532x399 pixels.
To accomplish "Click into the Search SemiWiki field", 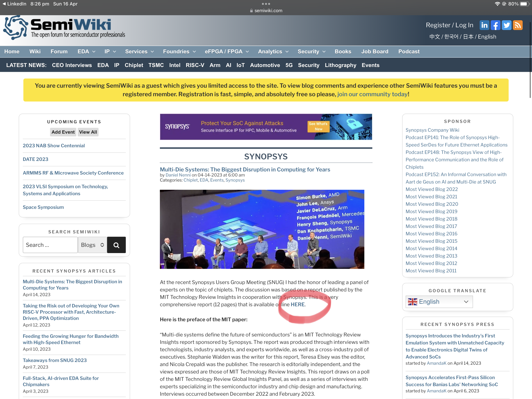I will tap(50, 245).
